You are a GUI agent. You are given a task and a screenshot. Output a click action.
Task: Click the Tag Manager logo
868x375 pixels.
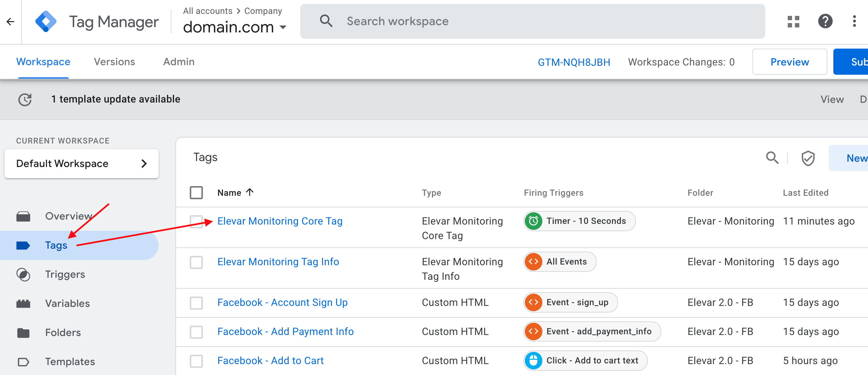point(46,22)
